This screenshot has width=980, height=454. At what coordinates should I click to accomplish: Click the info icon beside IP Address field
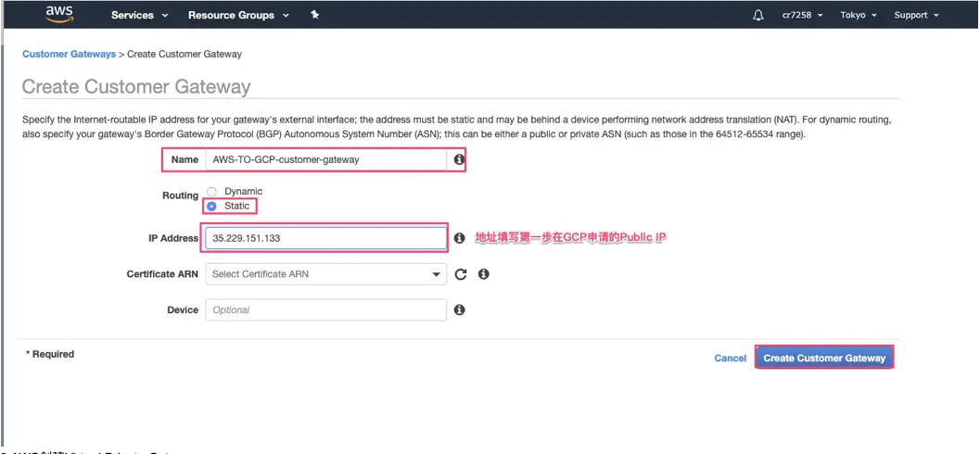(459, 238)
